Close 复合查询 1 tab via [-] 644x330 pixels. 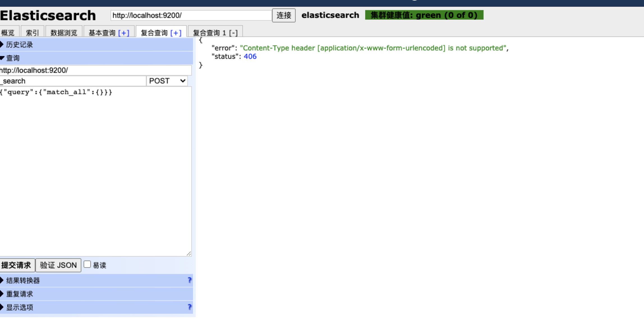[233, 33]
